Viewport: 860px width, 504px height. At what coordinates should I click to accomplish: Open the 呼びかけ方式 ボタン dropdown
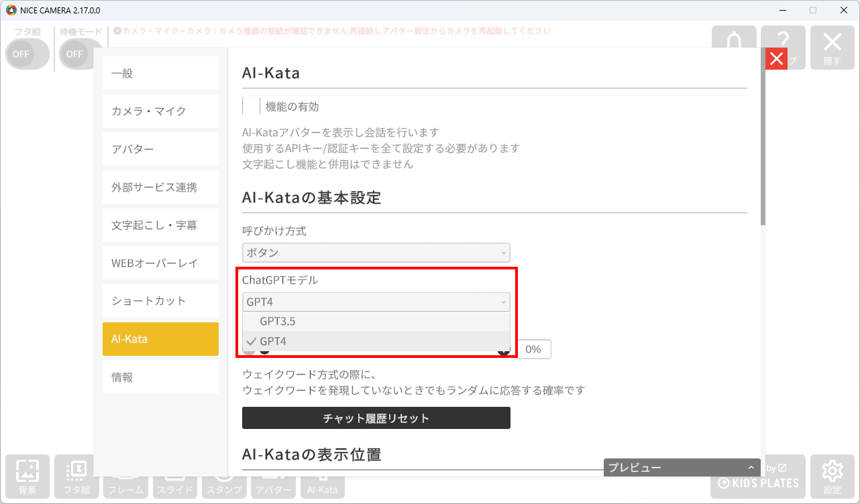point(376,253)
